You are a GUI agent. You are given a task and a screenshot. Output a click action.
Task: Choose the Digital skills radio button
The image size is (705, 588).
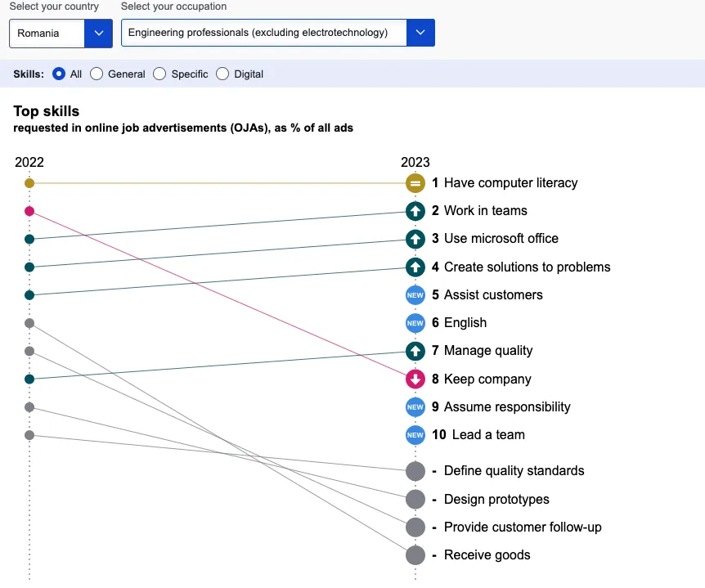point(222,74)
